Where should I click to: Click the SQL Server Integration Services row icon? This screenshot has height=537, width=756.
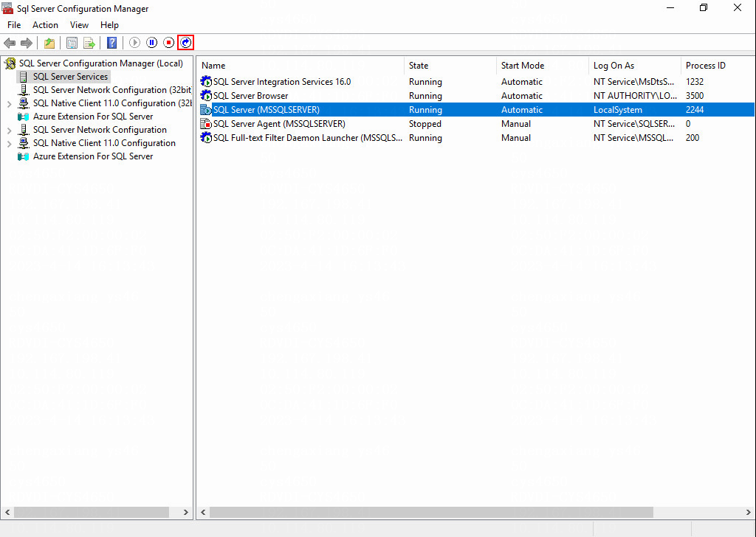click(207, 81)
